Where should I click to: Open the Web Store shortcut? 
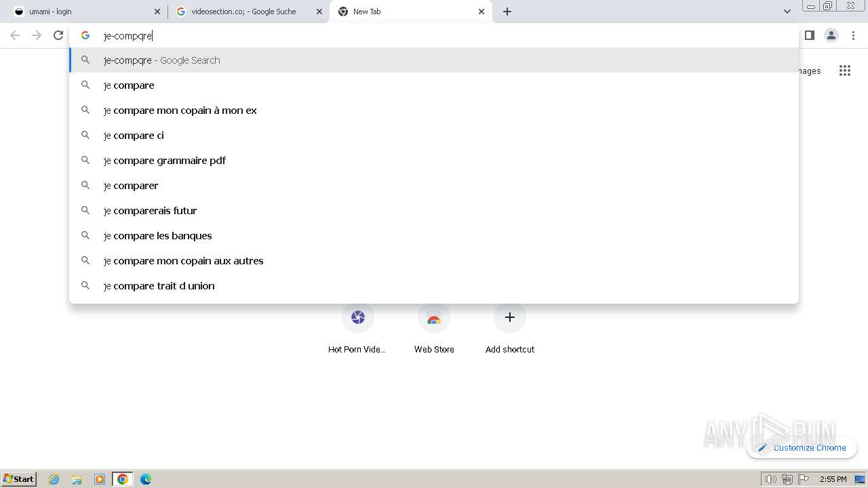coord(434,329)
